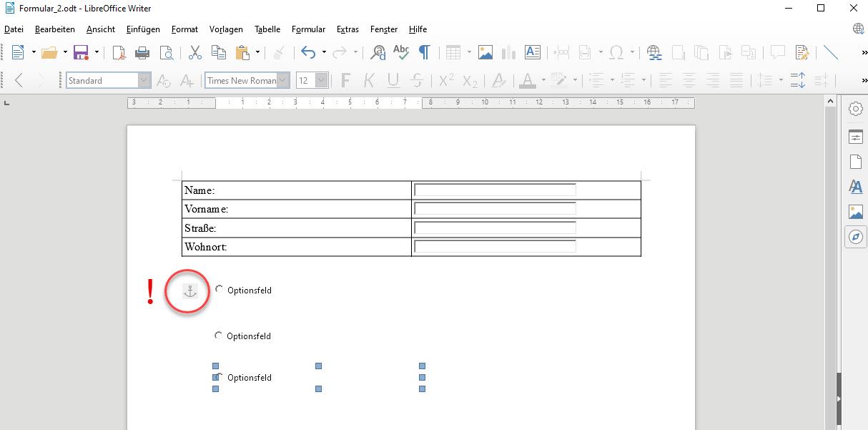Click the update globe icon in menu bar
Viewport: 868px width, 430px height.
859,29
